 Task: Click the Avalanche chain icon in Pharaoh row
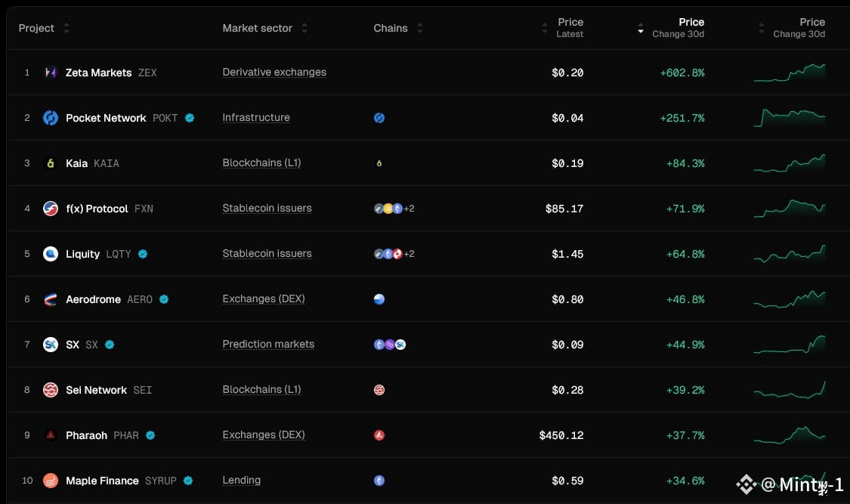(379, 435)
